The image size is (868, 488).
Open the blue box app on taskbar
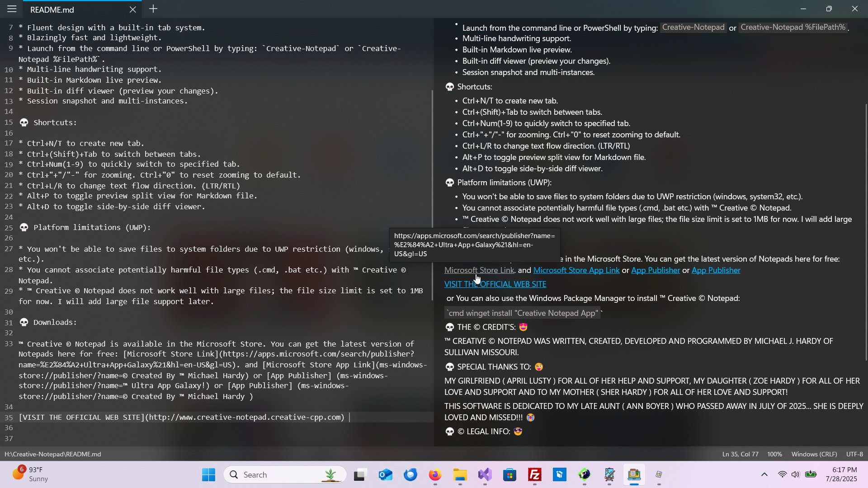point(560,475)
